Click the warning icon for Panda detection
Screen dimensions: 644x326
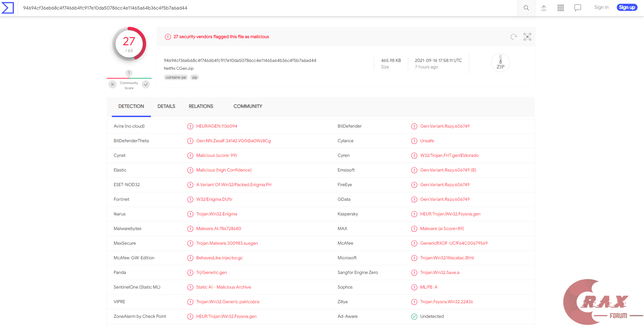(190, 273)
